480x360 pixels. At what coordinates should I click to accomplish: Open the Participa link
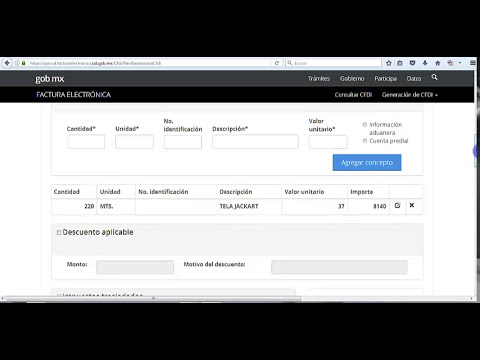(385, 79)
